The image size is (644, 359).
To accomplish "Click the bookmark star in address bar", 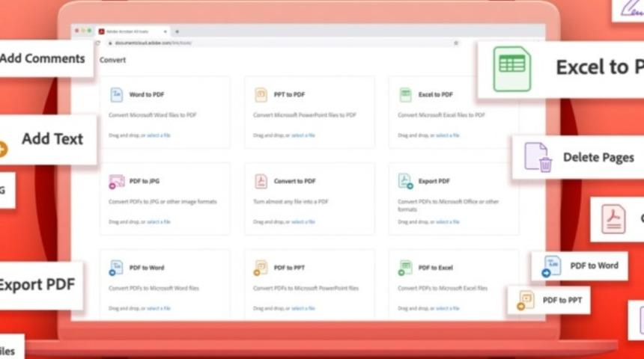I will (x=456, y=43).
